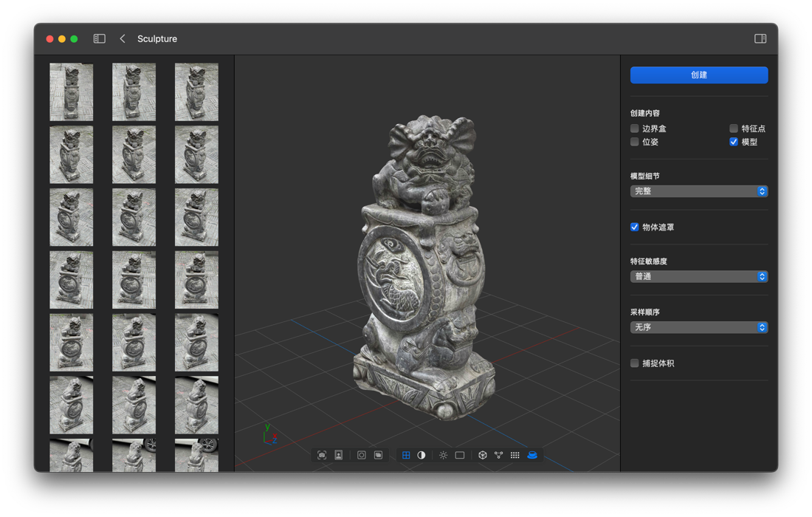812x517 pixels.
Task: Select the first thumbnail in the second row
Action: click(x=72, y=155)
